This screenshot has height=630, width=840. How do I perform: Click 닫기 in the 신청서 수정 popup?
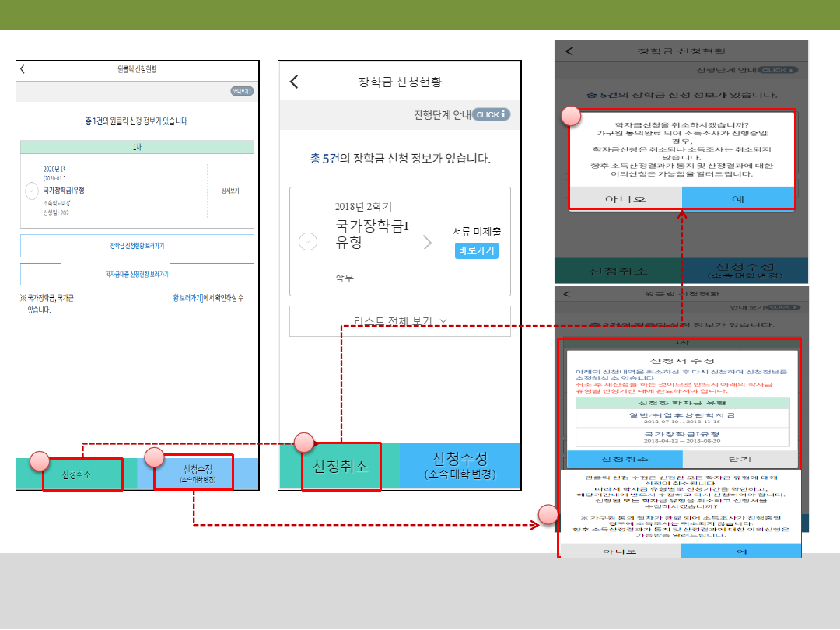point(735,459)
